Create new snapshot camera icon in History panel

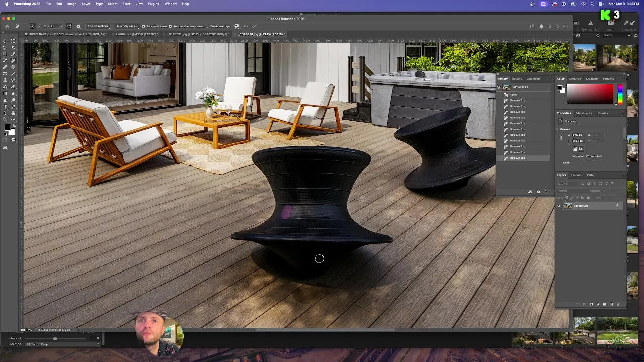pyautogui.click(x=538, y=192)
